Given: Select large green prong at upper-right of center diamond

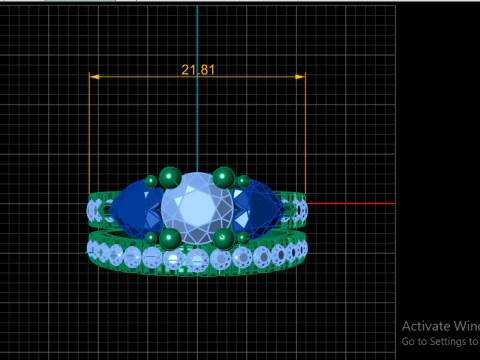Looking at the screenshot, I should [223, 177].
